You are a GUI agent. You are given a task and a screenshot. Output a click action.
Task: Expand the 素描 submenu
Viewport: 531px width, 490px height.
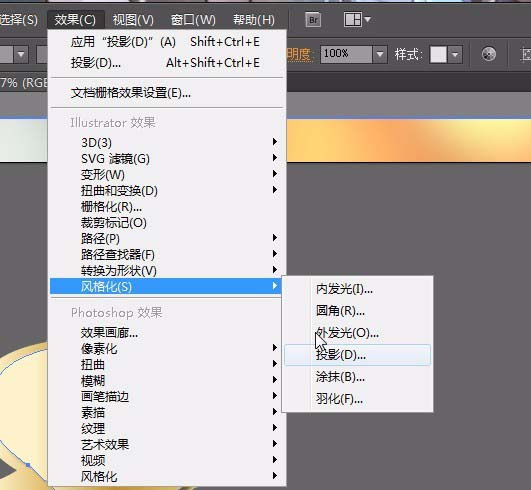coord(166,412)
